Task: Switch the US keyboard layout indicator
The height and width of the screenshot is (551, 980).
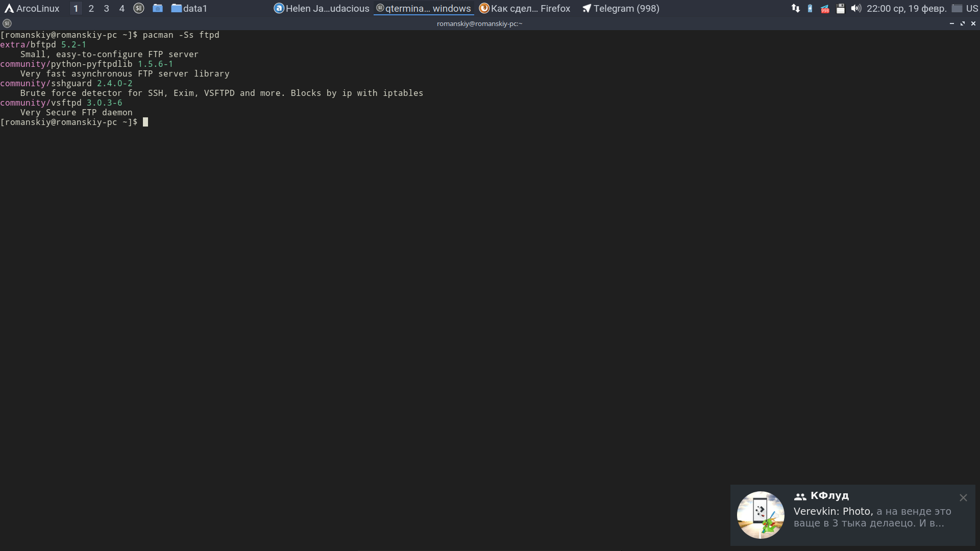Action: coord(972,8)
